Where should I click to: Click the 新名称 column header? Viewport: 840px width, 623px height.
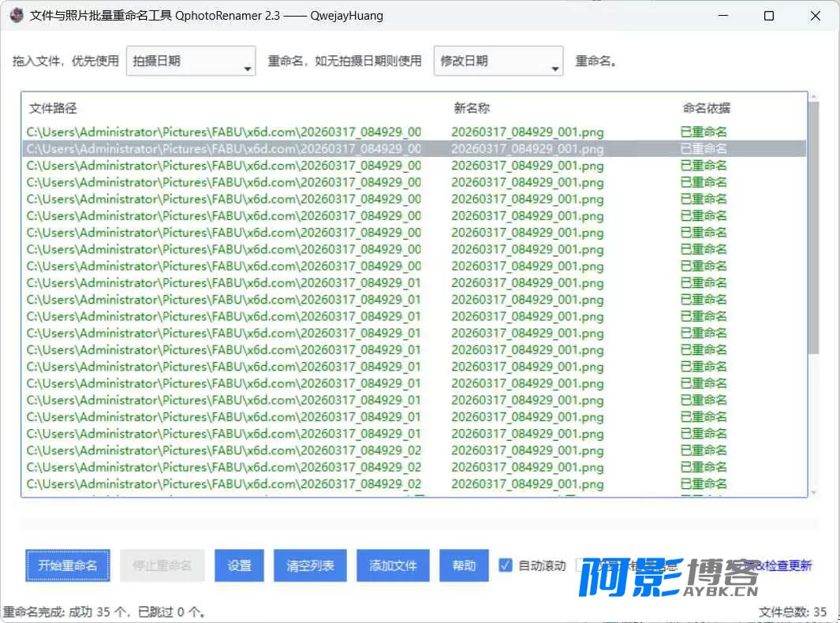tap(472, 108)
